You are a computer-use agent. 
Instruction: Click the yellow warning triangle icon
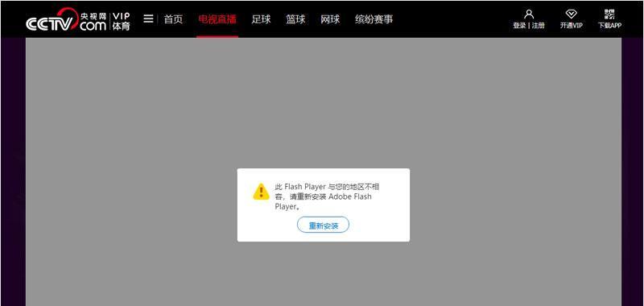point(261,192)
